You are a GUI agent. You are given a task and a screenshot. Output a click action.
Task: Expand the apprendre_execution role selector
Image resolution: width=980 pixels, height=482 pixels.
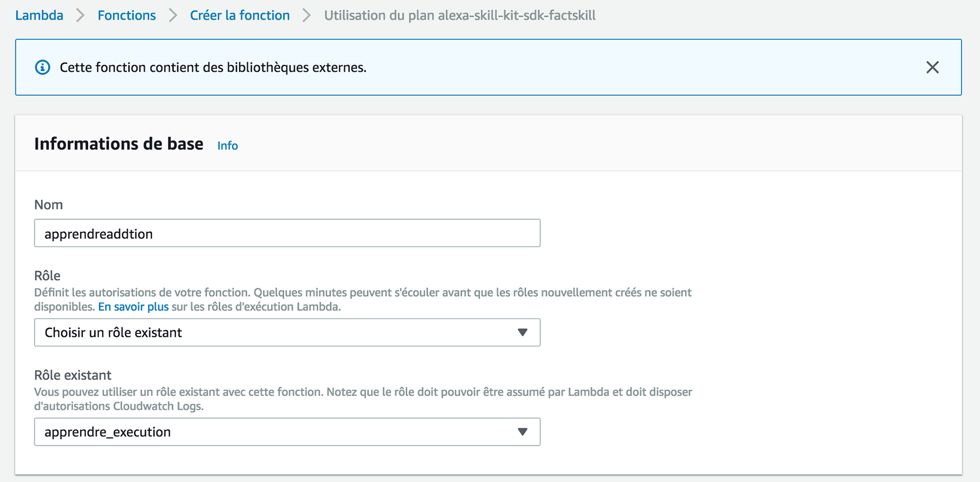pos(287,432)
